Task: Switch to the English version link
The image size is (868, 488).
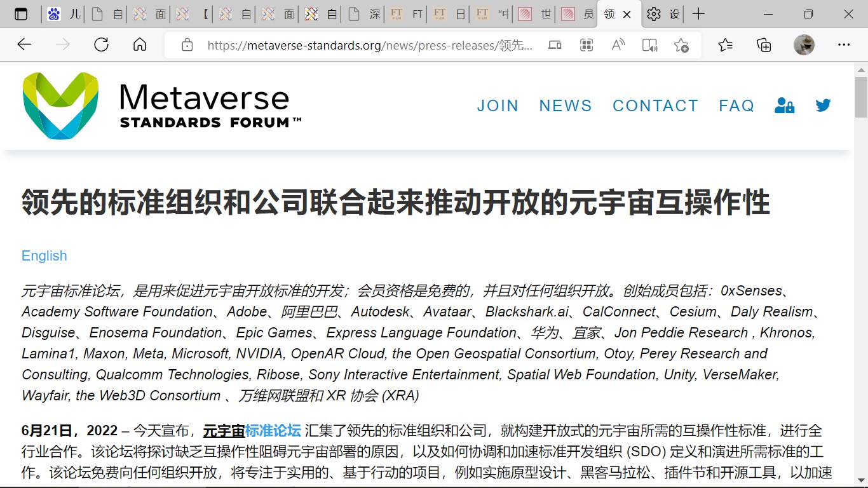Action: coord(44,255)
